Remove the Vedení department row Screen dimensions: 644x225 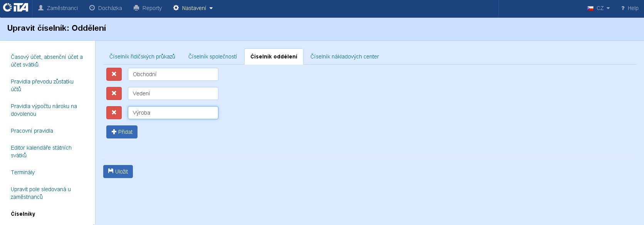[x=114, y=93]
